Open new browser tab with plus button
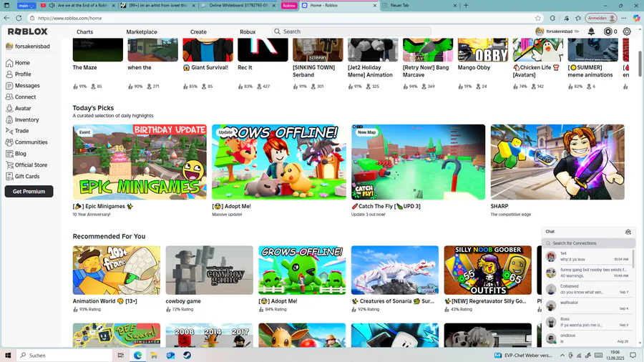 click(x=466, y=5)
